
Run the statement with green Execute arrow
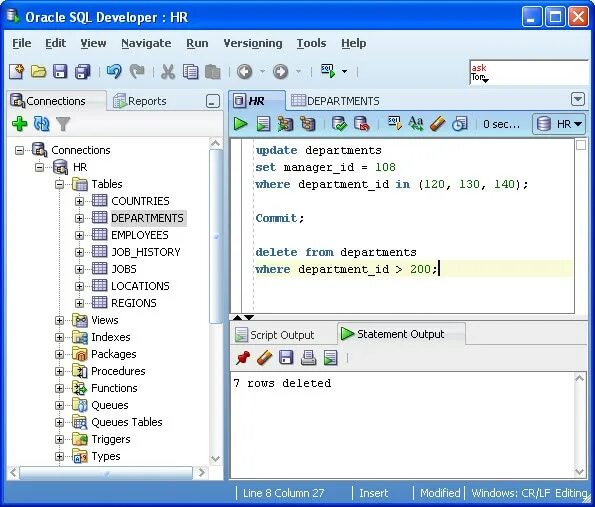point(241,124)
